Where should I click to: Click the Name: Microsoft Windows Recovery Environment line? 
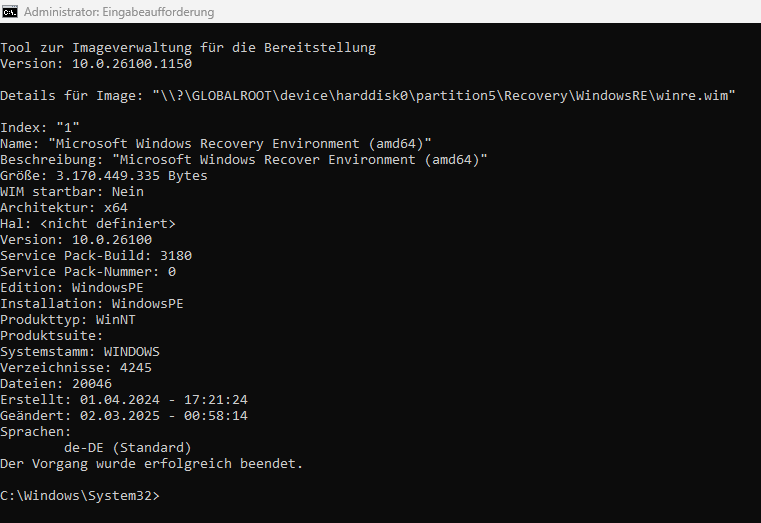[x=215, y=144]
